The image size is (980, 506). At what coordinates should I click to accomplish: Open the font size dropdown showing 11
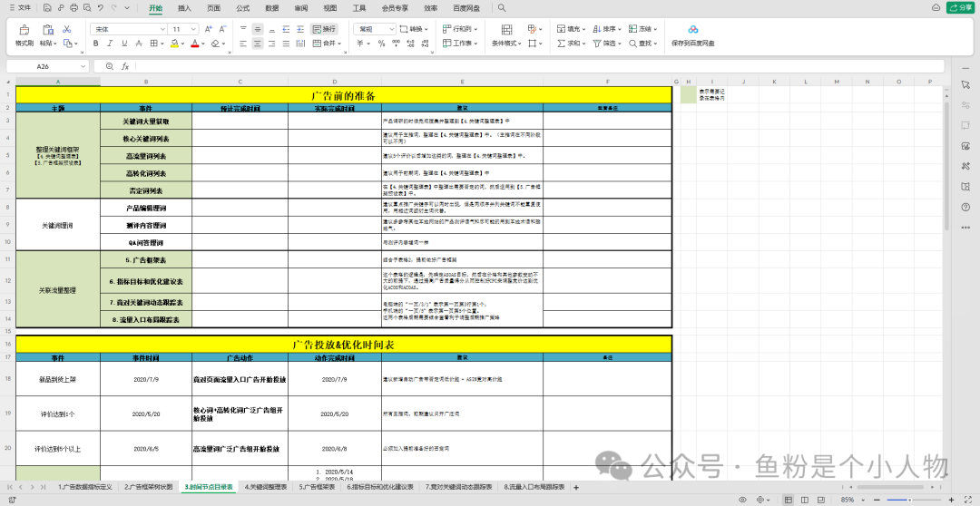(x=194, y=29)
